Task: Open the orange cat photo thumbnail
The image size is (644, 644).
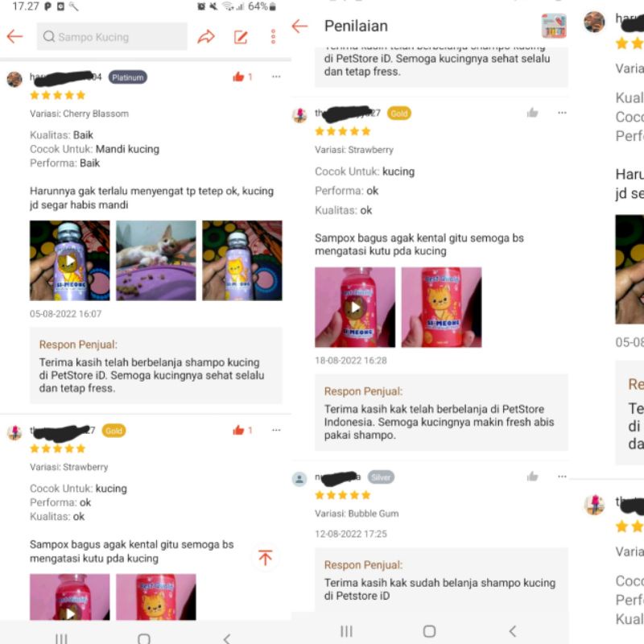Action: click(x=156, y=260)
